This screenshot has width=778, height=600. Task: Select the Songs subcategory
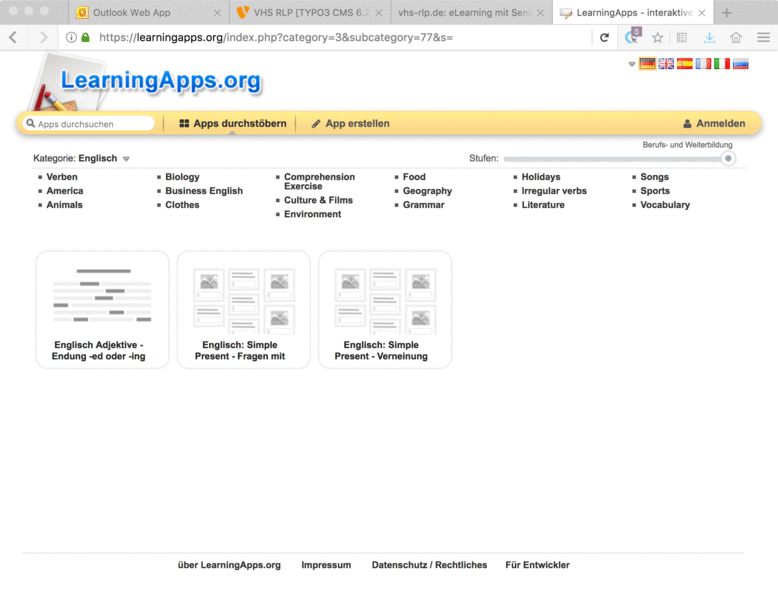(654, 177)
